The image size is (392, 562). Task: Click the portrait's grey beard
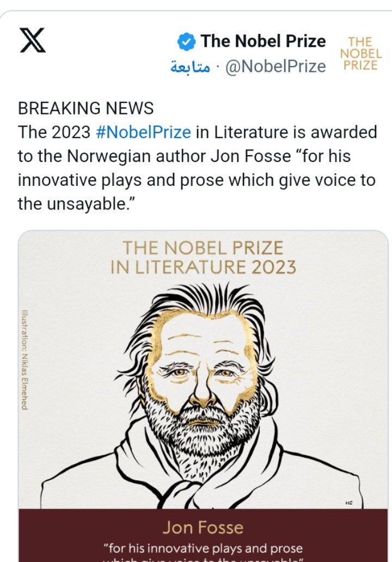pyautogui.click(x=201, y=431)
